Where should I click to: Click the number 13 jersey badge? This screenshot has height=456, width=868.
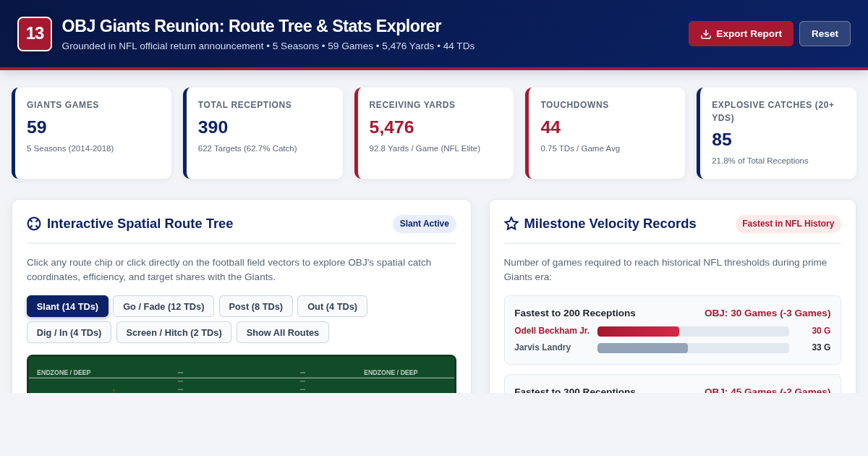click(35, 34)
